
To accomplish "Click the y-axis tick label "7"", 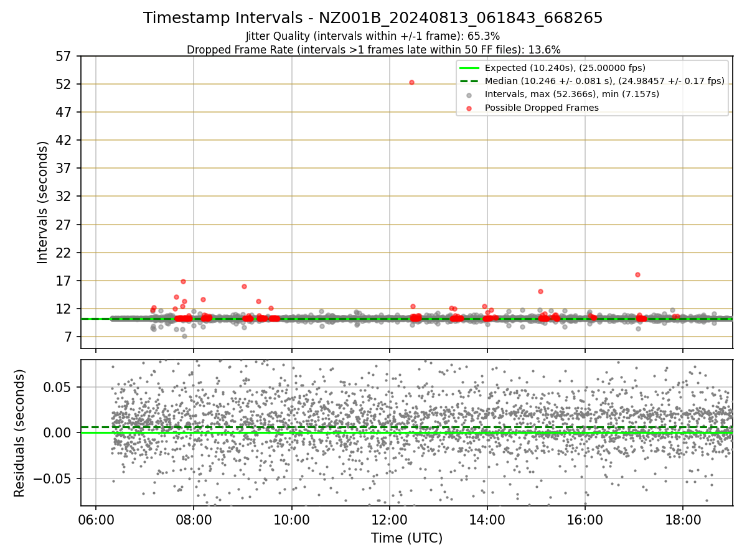I will click(69, 337).
